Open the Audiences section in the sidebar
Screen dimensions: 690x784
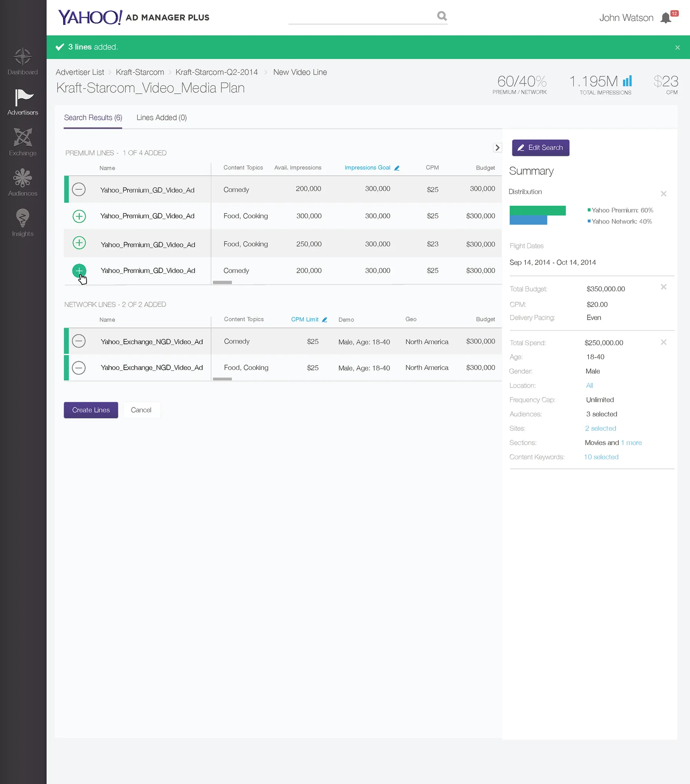[23, 183]
